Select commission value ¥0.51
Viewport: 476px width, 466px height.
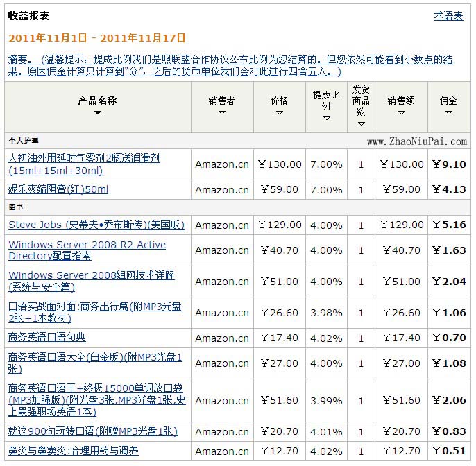449,451
